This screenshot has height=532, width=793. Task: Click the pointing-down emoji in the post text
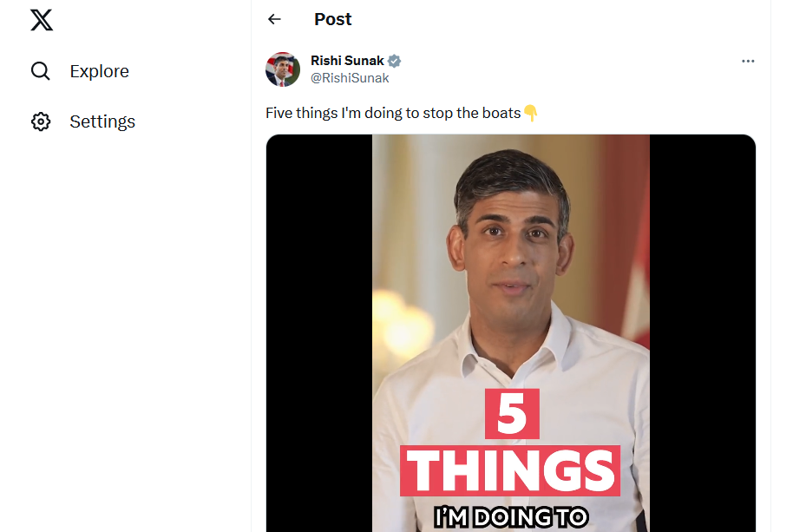coord(531,114)
